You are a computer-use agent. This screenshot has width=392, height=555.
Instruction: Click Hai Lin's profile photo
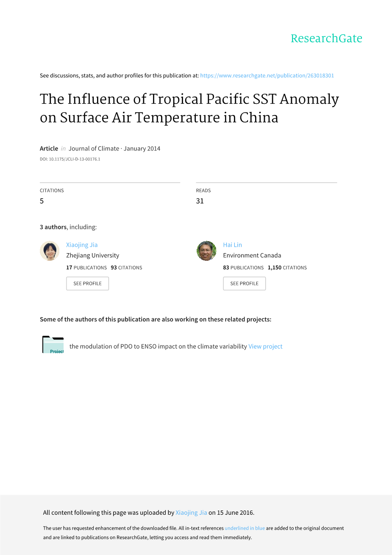(206, 251)
